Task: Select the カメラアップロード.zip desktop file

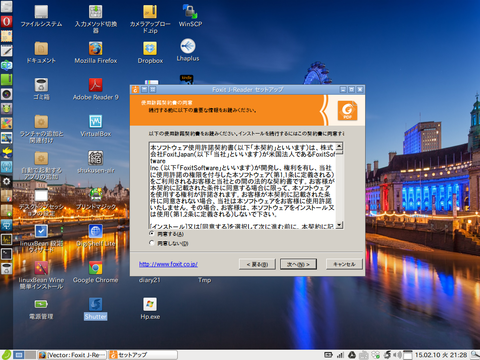Action: (x=150, y=19)
